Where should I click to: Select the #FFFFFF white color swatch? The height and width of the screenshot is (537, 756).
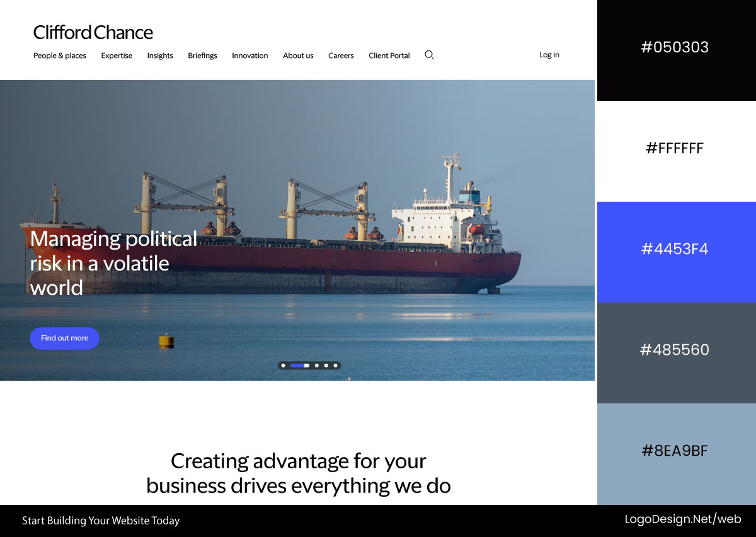click(x=677, y=151)
